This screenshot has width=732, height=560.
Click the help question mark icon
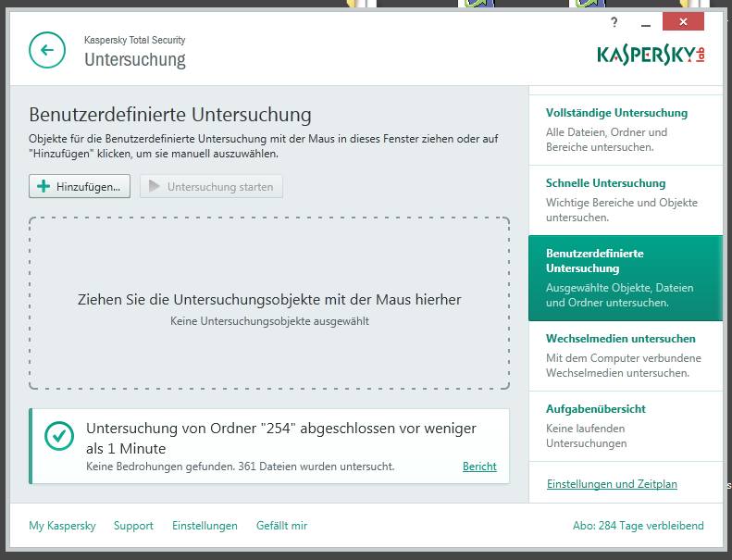click(x=614, y=22)
